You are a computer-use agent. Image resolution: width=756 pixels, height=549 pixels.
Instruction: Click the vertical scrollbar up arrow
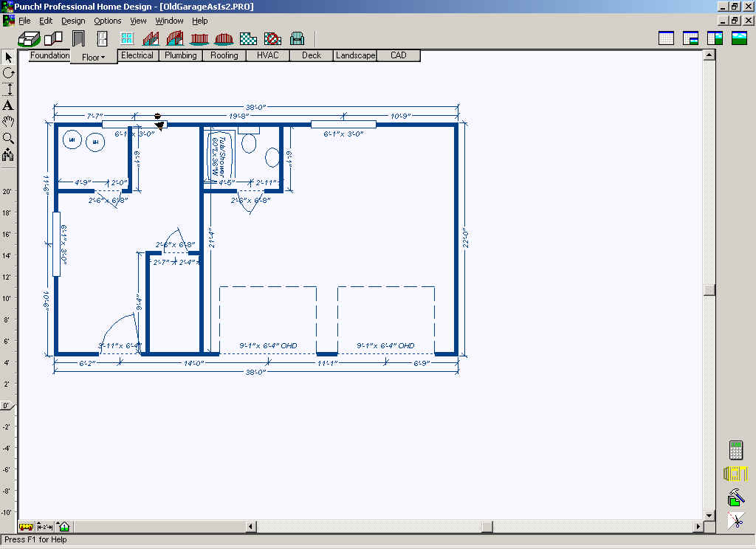pos(709,55)
